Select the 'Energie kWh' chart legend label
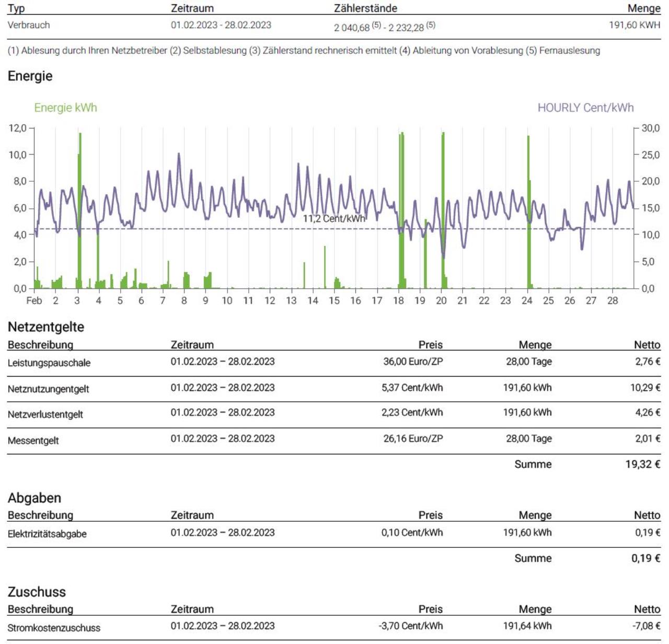This screenshot has height=644, width=669. click(65, 108)
